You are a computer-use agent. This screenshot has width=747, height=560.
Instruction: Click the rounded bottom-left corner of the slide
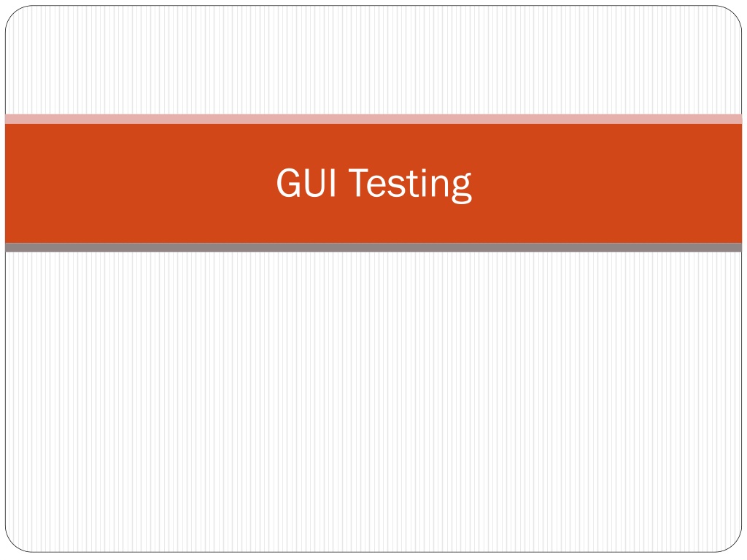click(13, 544)
